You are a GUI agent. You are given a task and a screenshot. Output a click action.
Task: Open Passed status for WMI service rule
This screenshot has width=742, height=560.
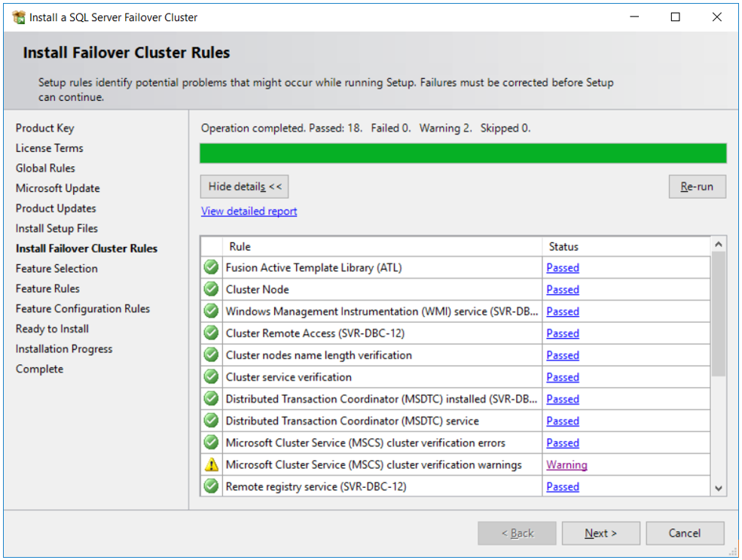pyautogui.click(x=563, y=312)
